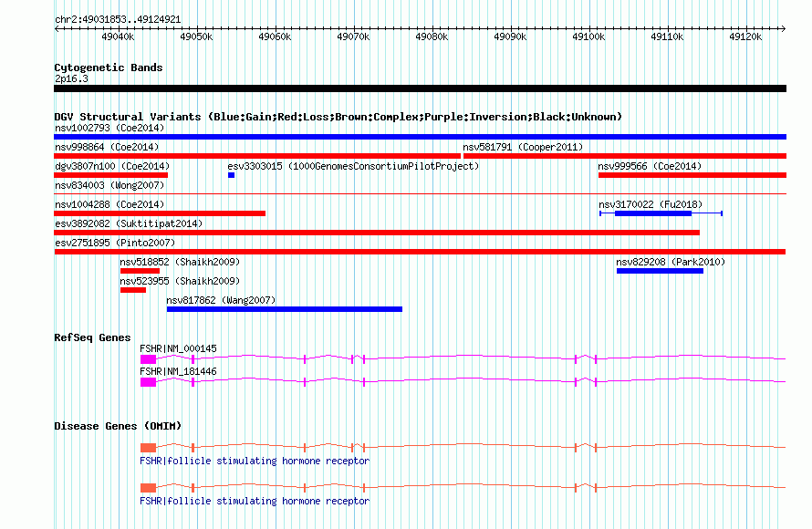Click the 49090k ruler tick label

510,36
